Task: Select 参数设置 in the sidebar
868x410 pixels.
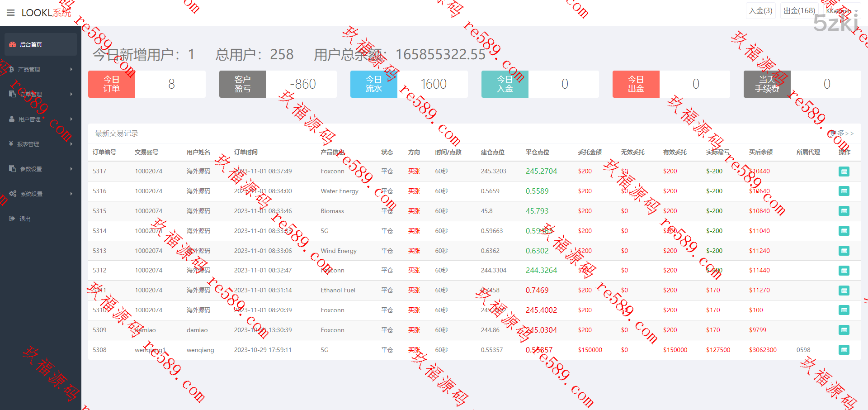Action: tap(40, 169)
